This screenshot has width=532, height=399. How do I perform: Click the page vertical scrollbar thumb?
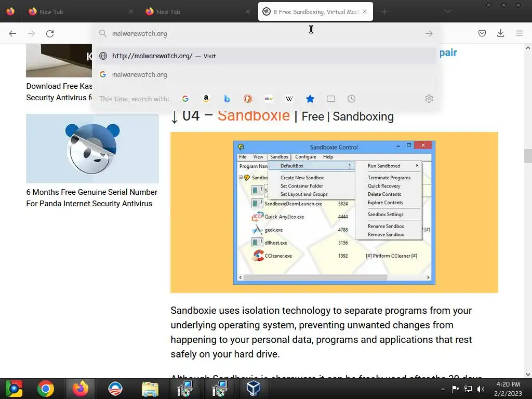528,156
